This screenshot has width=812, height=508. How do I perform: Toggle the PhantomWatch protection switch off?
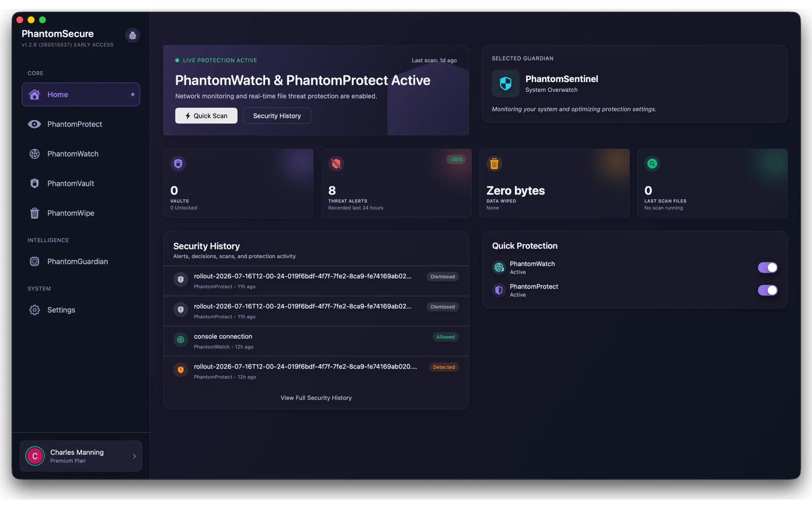pos(767,267)
